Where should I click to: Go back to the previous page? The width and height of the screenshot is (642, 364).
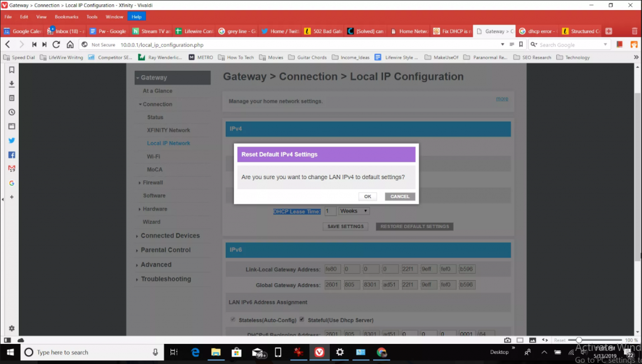[x=8, y=44]
